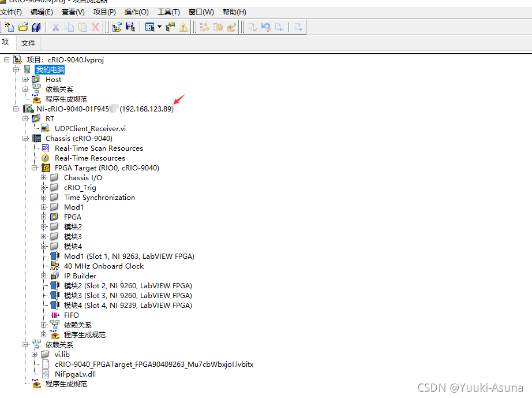Select 我的电脑 tree item

[x=50, y=70]
